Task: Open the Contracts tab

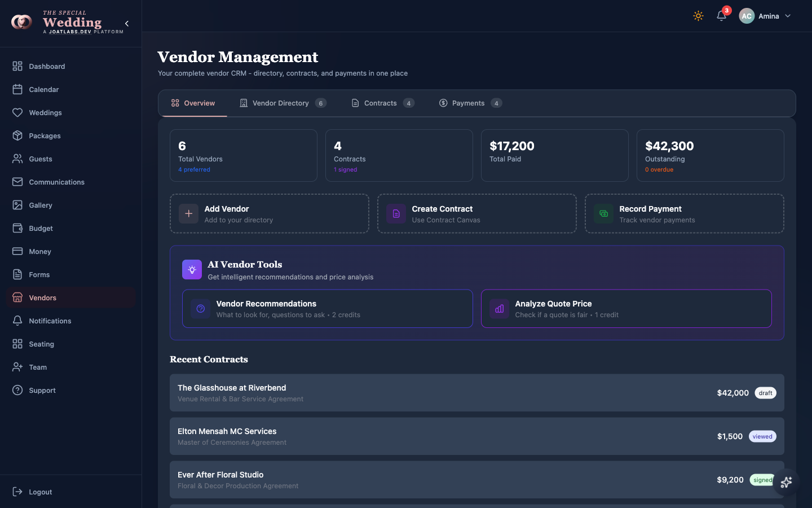Action: point(383,103)
